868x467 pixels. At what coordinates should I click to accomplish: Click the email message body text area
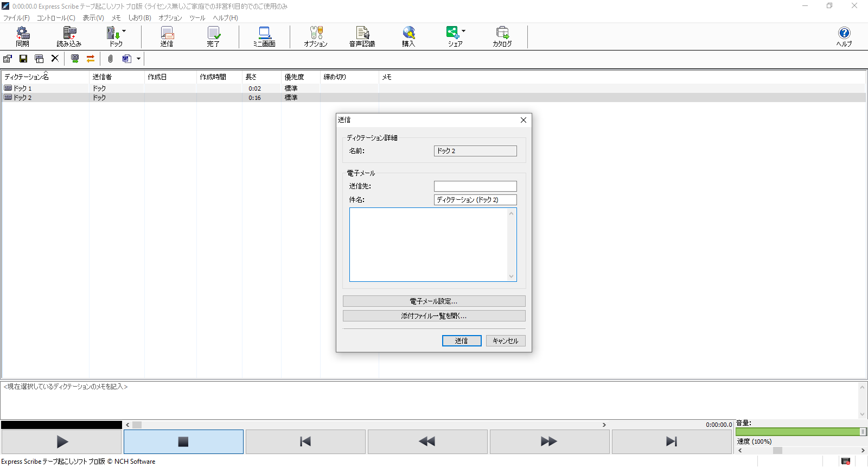click(429, 244)
